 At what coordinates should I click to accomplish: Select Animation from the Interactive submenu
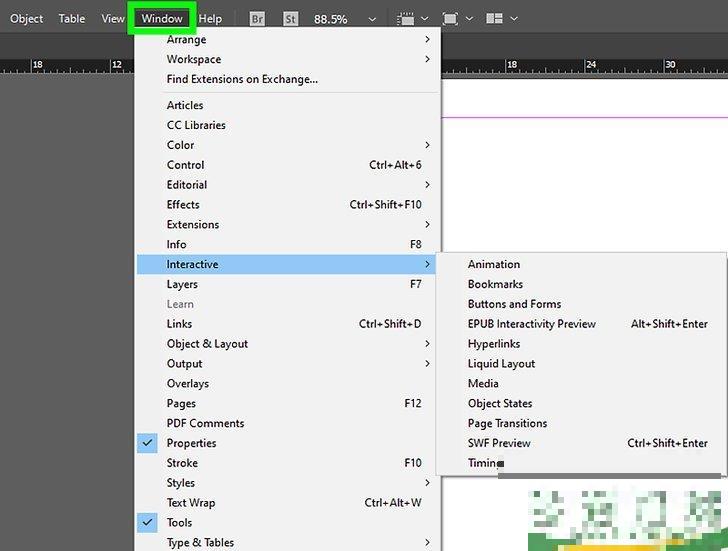pos(494,265)
